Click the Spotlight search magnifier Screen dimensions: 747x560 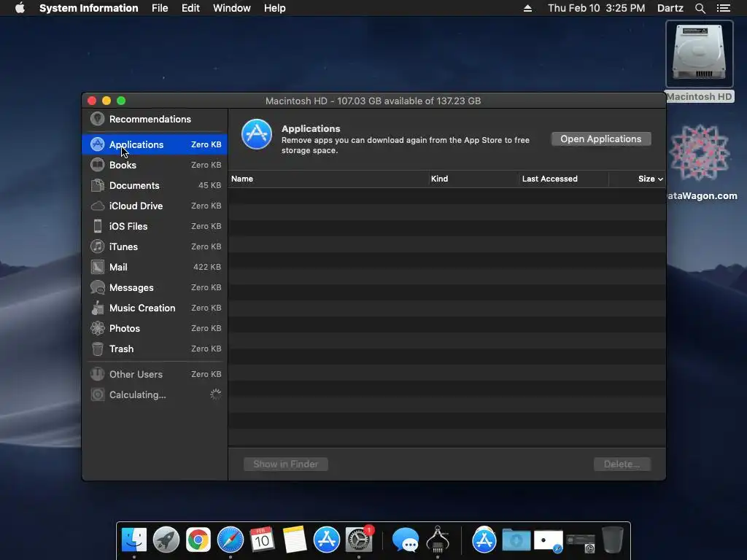700,8
